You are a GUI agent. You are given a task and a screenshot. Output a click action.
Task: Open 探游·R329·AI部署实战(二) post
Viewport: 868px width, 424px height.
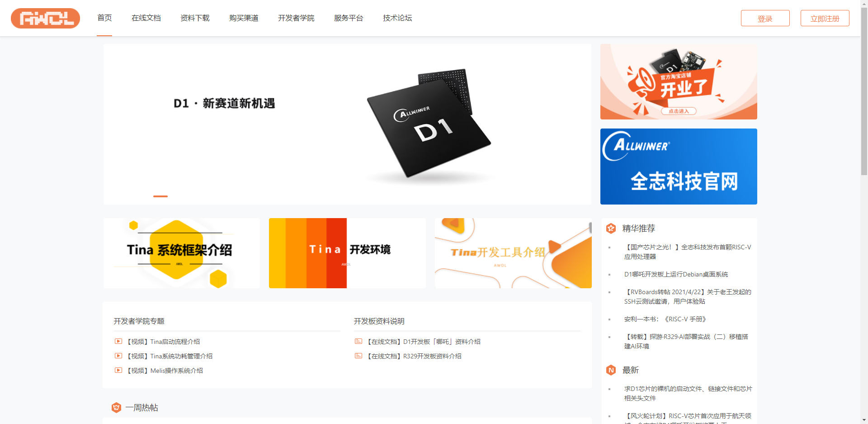686,341
